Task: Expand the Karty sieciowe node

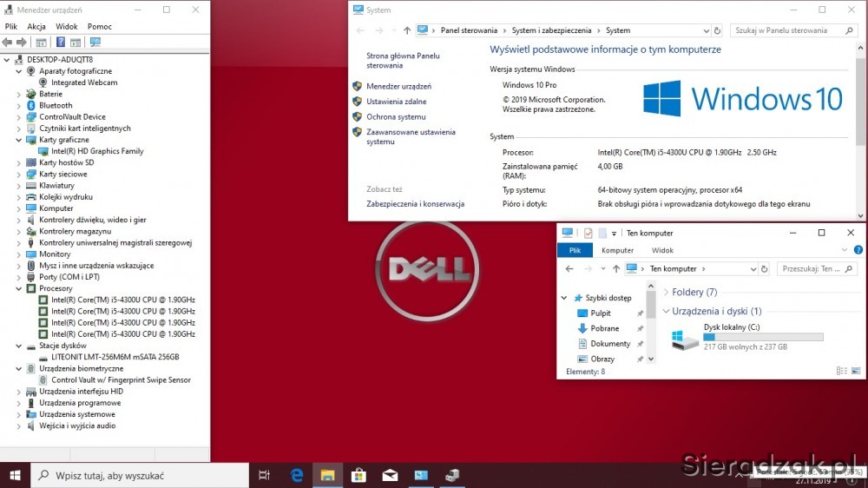Action: click(x=19, y=174)
